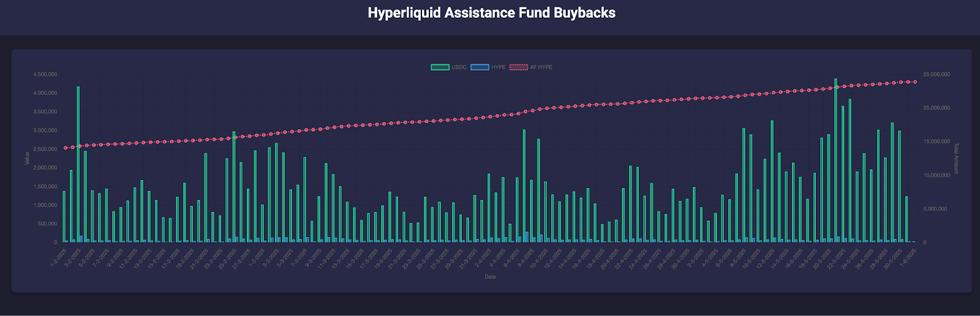Click the 30-5-2025 date label
Screen dimensions: 980x316
(892, 258)
